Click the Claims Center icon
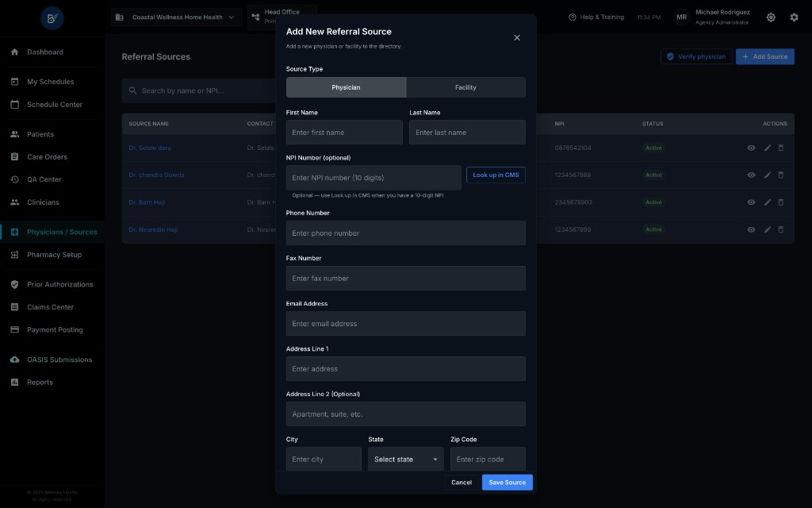 14,307
